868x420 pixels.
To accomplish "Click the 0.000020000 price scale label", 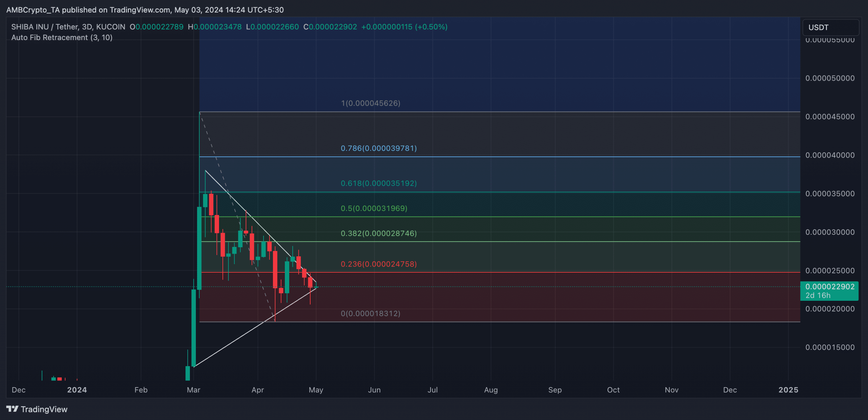I will pos(830,309).
